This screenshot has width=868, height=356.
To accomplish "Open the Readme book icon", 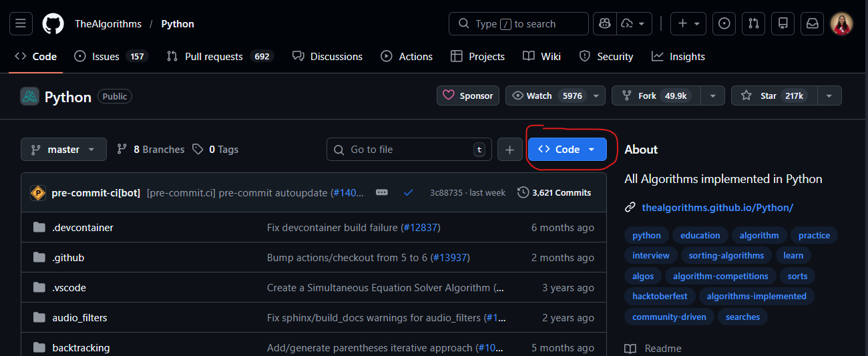I will [x=630, y=349].
